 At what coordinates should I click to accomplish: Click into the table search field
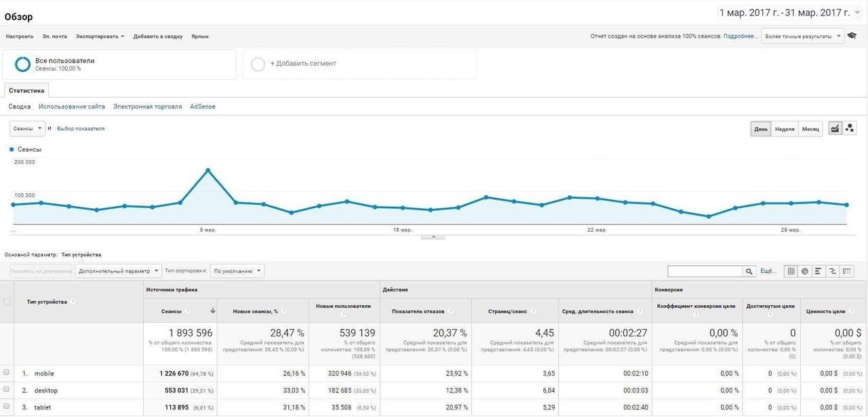(705, 271)
